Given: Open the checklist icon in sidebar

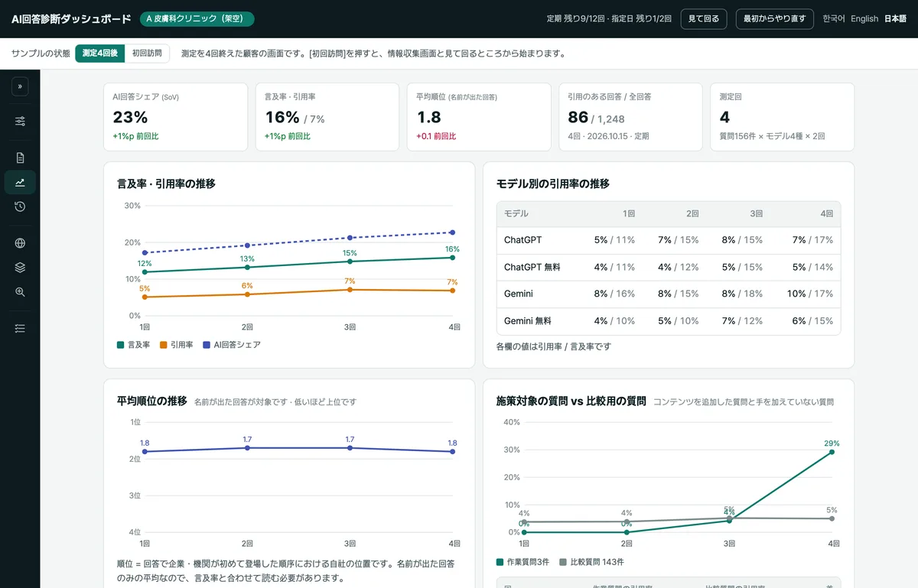Looking at the screenshot, I should pyautogui.click(x=20, y=328).
